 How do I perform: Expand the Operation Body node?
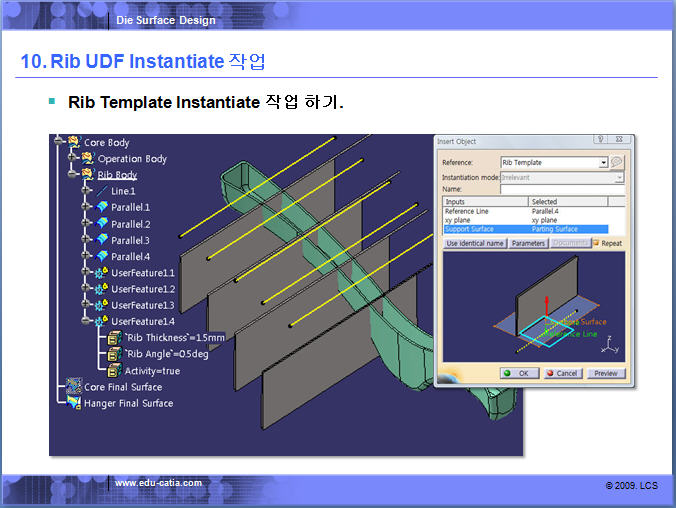tap(73, 158)
